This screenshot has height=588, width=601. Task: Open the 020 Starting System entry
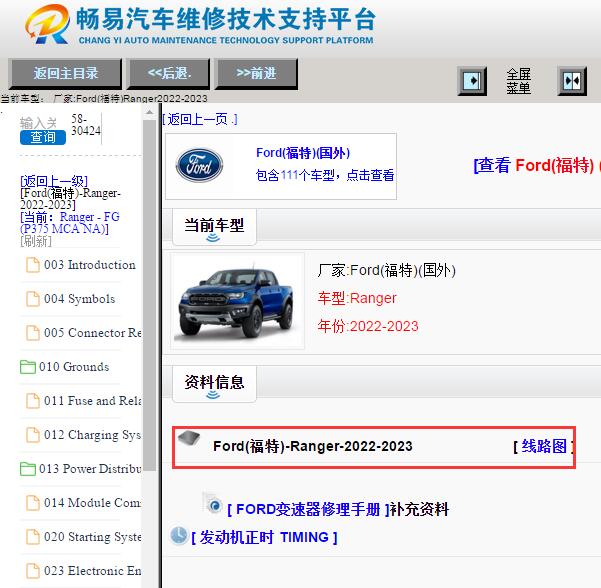click(x=92, y=537)
